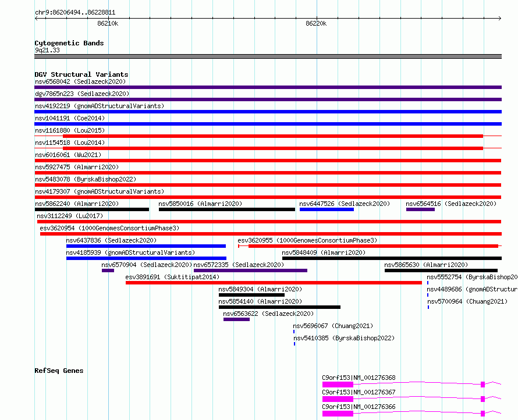518x420 pixels.
Task: Click nsv6016061 (Wu2021) variant label
Action: coord(68,155)
